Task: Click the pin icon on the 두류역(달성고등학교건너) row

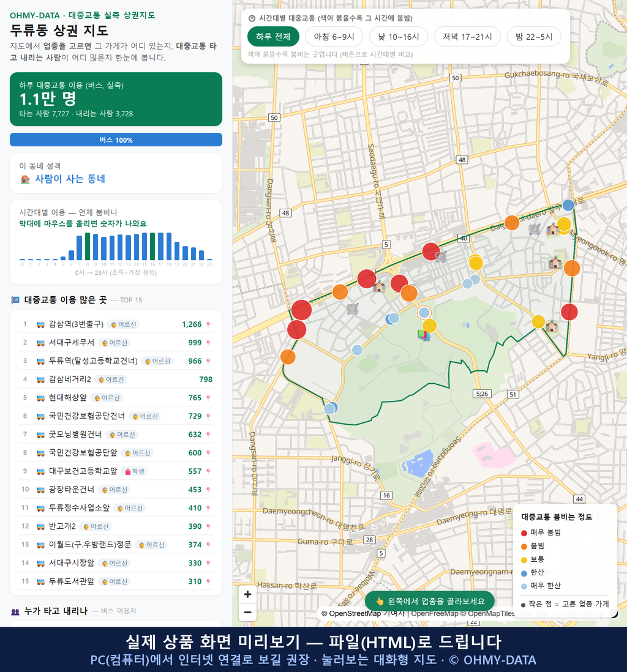Action: coord(208,361)
